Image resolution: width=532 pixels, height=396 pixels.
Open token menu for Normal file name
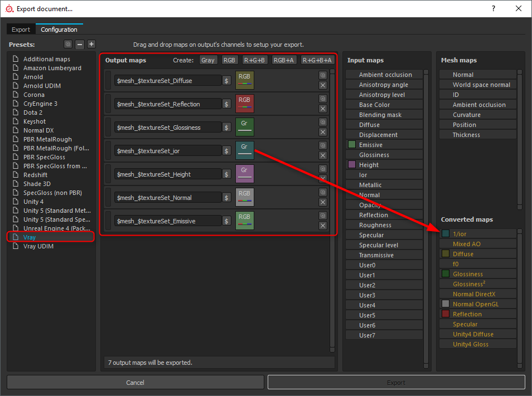pos(226,198)
